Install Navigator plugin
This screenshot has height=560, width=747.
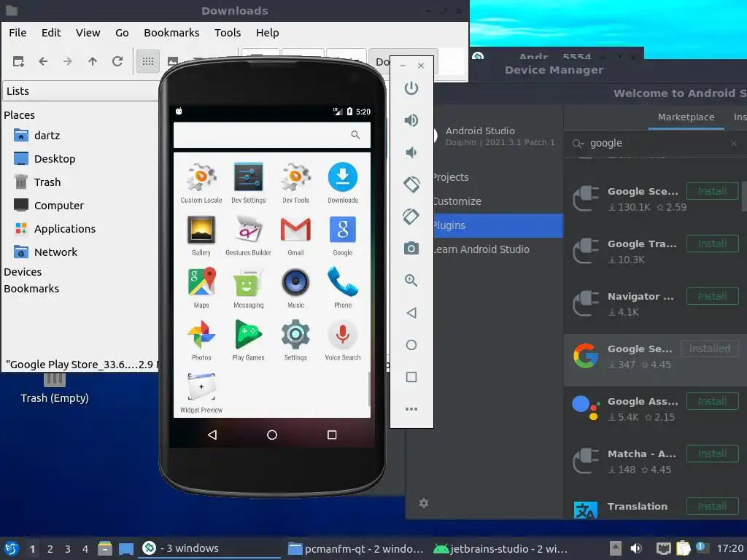[x=712, y=296]
